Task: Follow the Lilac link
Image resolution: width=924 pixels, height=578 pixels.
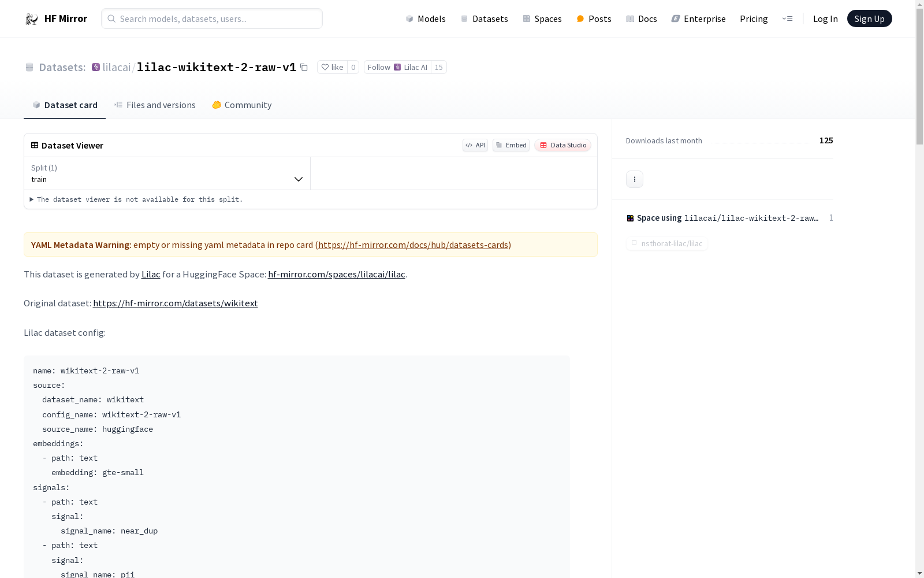Action: pos(151,274)
